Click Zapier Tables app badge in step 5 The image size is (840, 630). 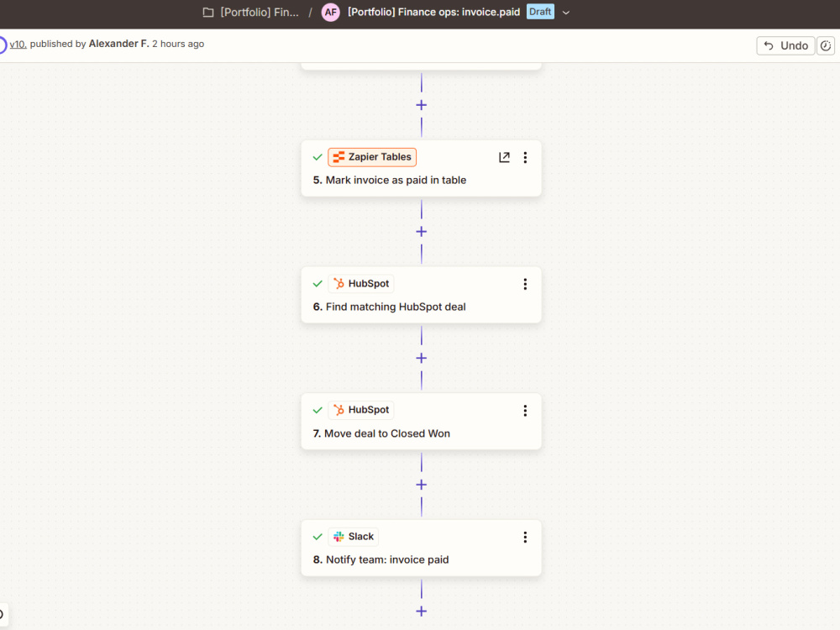pyautogui.click(x=372, y=157)
